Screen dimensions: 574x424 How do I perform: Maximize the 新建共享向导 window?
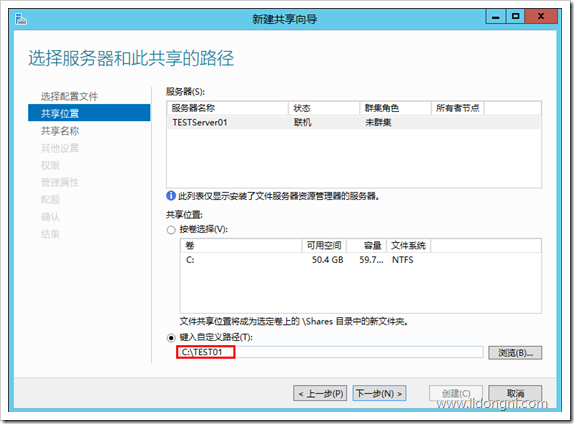pyautogui.click(x=515, y=16)
